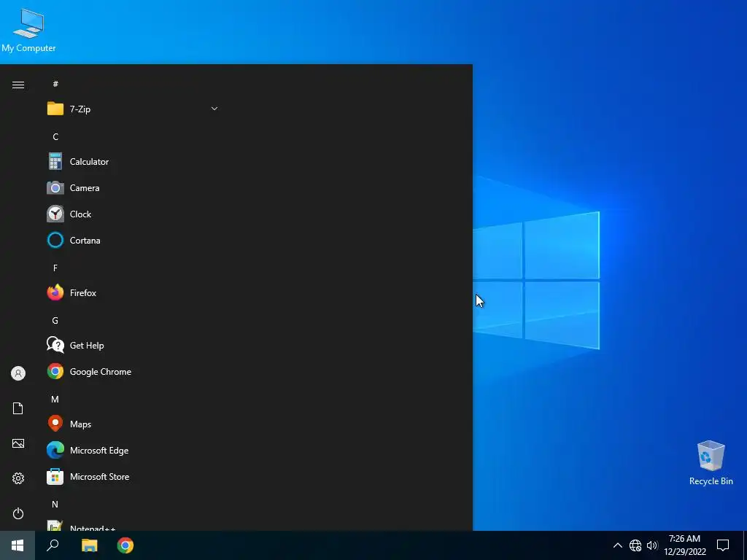Viewport: 747px width, 560px height.
Task: Open Pictures from the Start sidebar
Action: coord(18,443)
